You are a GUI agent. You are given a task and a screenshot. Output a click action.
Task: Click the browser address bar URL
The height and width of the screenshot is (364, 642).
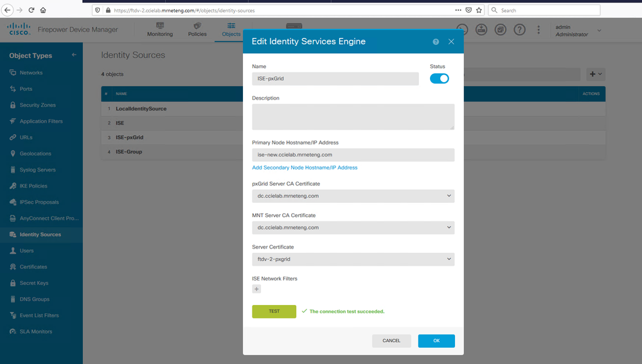pyautogui.click(x=184, y=11)
